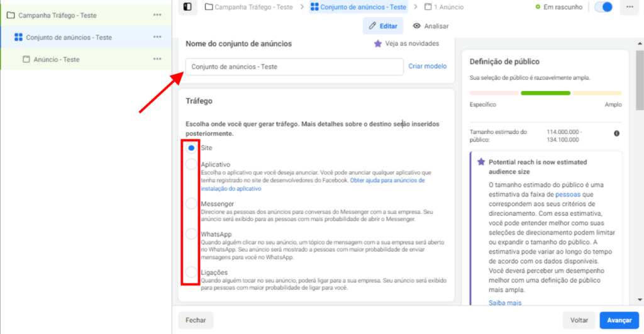Click the pencil icon on the Editar tab
The width and height of the screenshot is (644, 334).
point(372,26)
